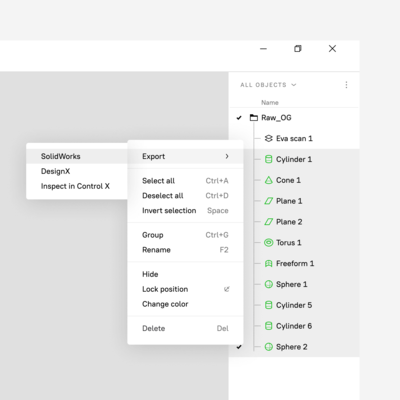Open the Export submenu arrow
400x400 pixels.
point(227,156)
